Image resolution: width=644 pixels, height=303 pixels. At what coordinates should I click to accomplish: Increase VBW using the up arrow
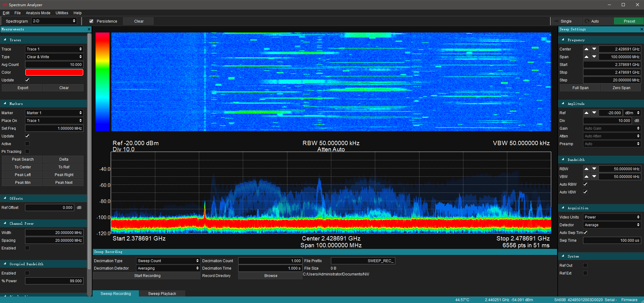click(x=586, y=177)
